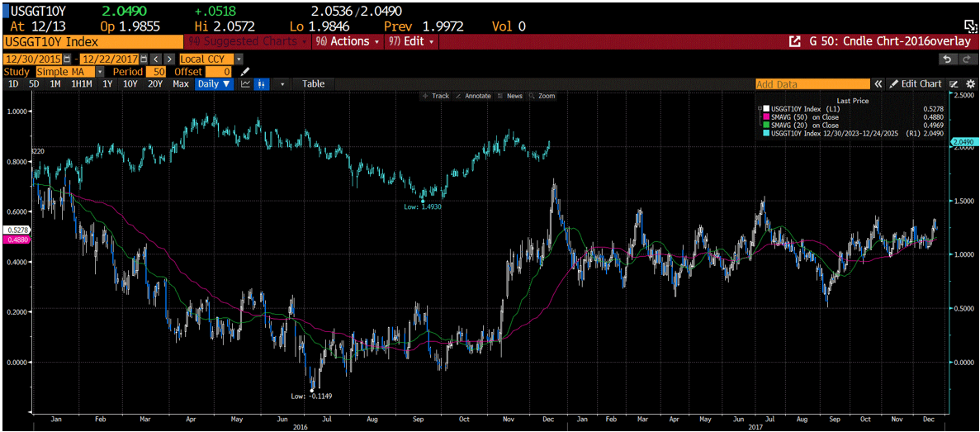980x432 pixels.
Task: Open the Suggested Charts dropdown
Action: pos(247,42)
